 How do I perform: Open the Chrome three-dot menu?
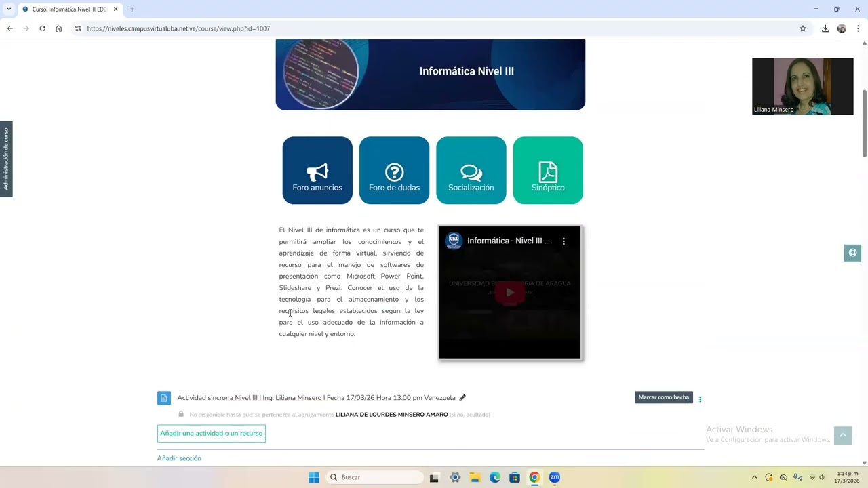[x=858, y=28]
